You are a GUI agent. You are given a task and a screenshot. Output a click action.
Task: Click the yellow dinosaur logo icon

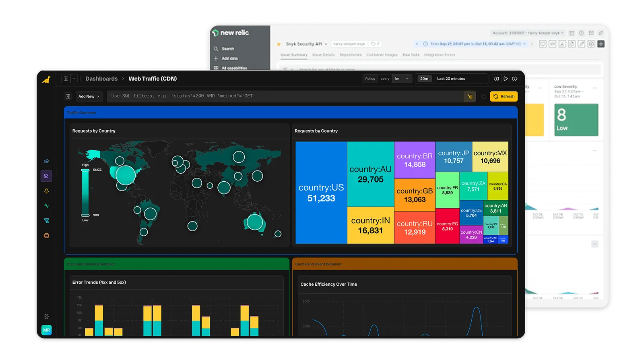46,79
